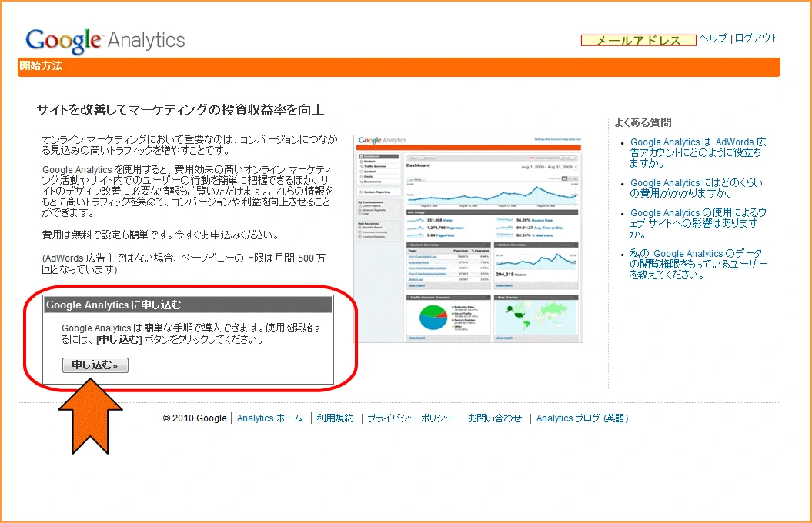Open FAQ link about AdWords 広告アカウント
The width and height of the screenshot is (812, 523).
tap(697, 152)
